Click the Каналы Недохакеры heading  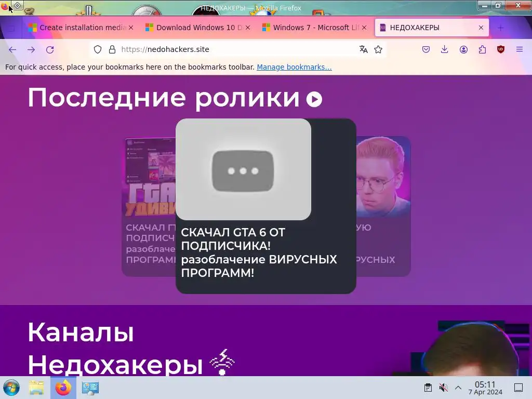pyautogui.click(x=115, y=349)
